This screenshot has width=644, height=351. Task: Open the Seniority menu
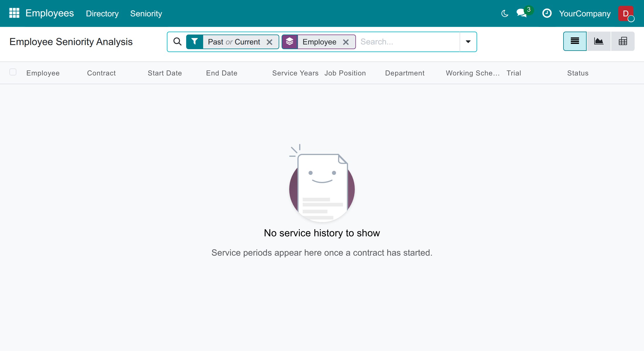[x=146, y=13]
